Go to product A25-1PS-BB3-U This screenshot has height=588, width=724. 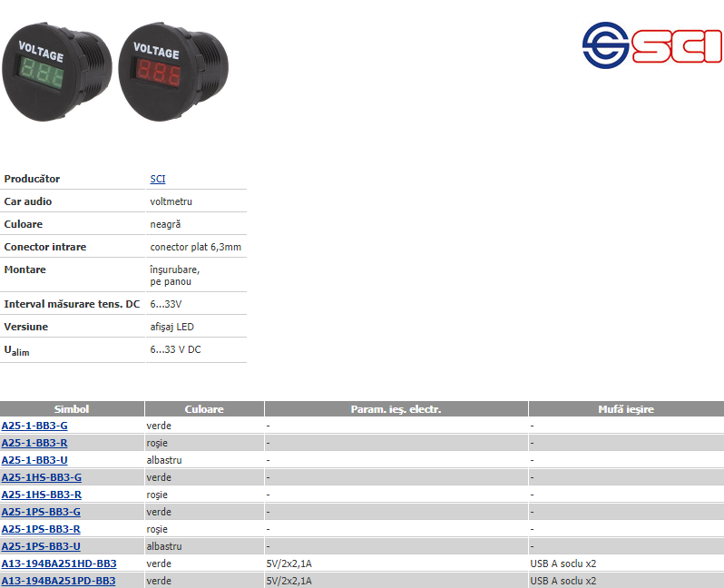click(x=41, y=546)
